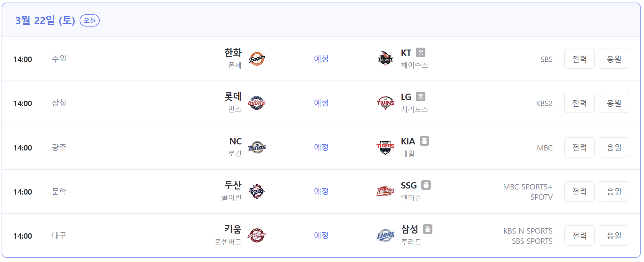
Task: Click the KT Wiz team logo
Action: point(385,59)
